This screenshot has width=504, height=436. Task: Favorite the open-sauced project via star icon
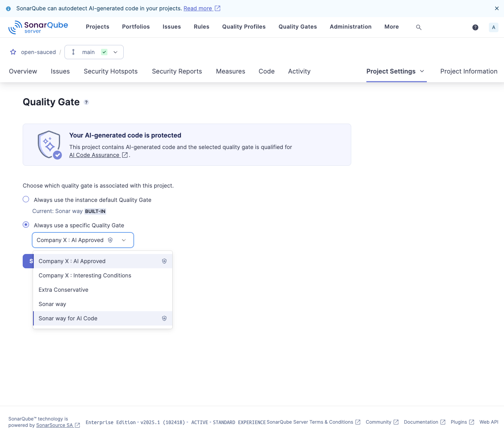(x=13, y=52)
